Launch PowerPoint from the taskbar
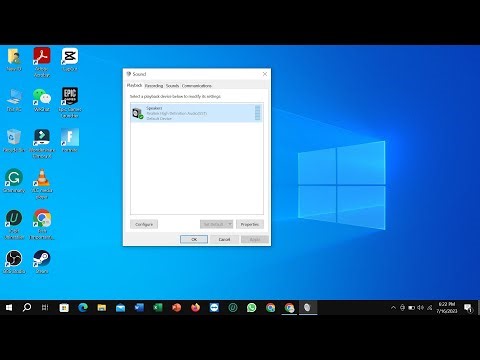The image size is (480, 360). coord(177,307)
